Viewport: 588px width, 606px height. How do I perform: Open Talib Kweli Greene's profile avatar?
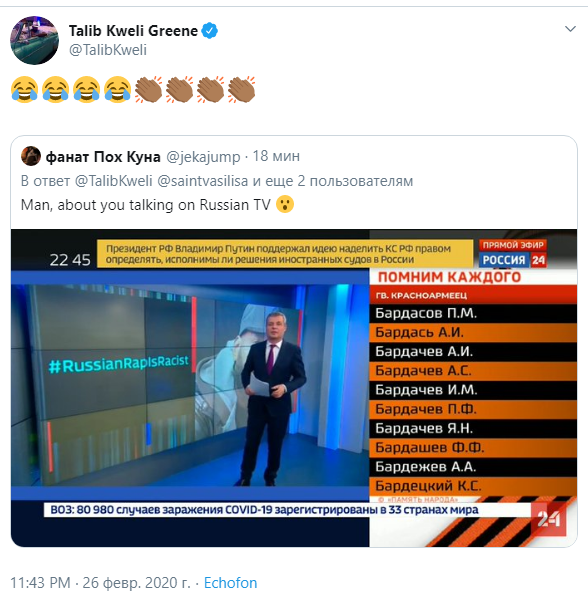[34, 40]
